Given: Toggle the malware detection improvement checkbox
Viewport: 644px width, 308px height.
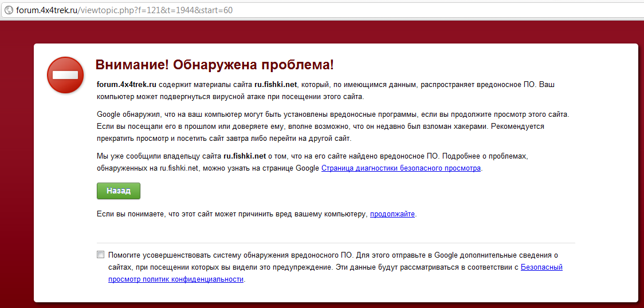Looking at the screenshot, I should click(x=101, y=255).
